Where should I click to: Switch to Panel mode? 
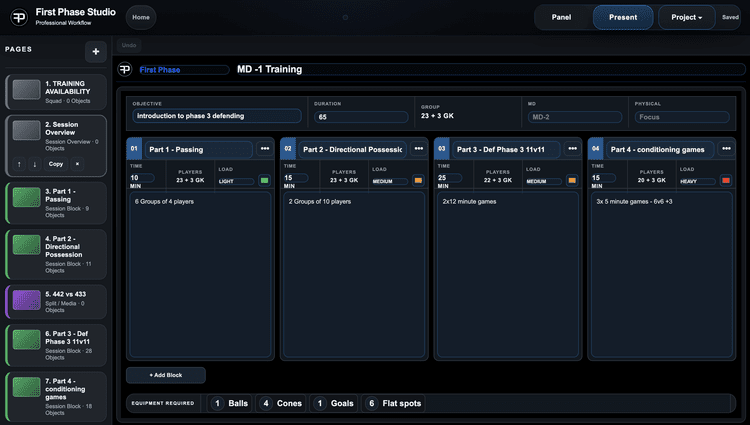click(561, 17)
